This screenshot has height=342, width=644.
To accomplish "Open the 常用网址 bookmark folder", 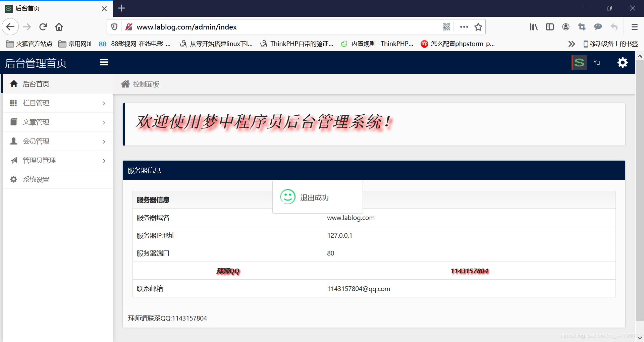I will tap(75, 44).
